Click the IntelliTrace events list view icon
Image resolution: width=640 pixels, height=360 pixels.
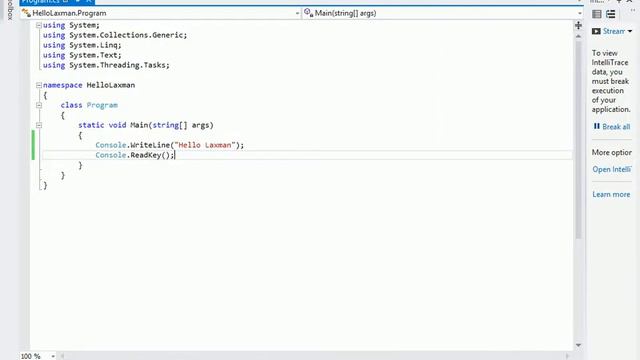(597, 14)
